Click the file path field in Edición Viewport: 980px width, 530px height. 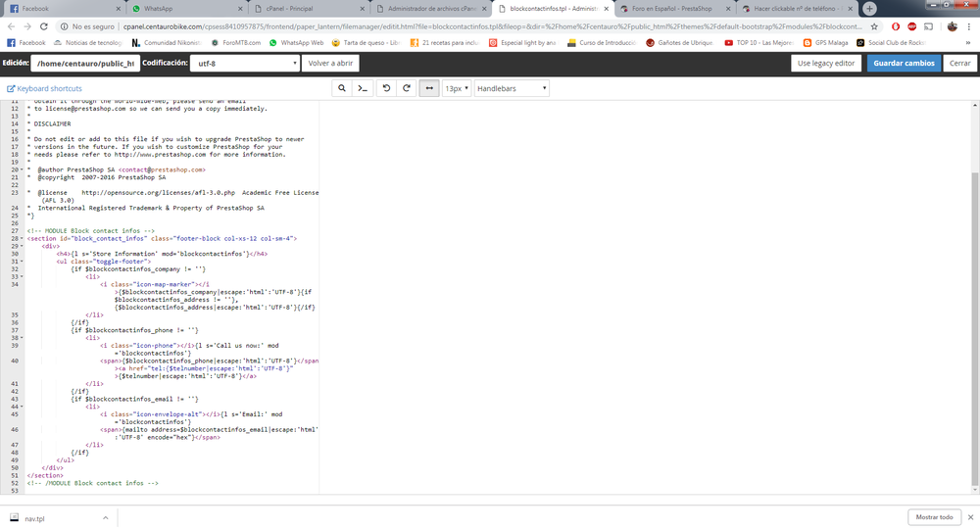[85, 63]
